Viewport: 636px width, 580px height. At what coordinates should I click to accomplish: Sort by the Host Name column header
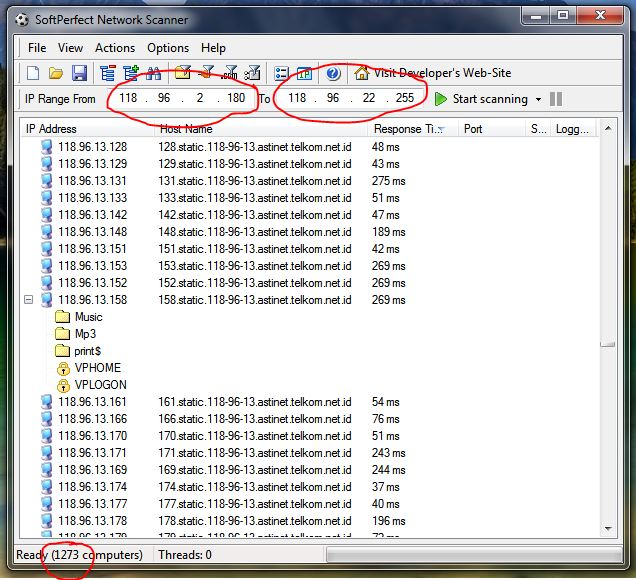[261, 129]
